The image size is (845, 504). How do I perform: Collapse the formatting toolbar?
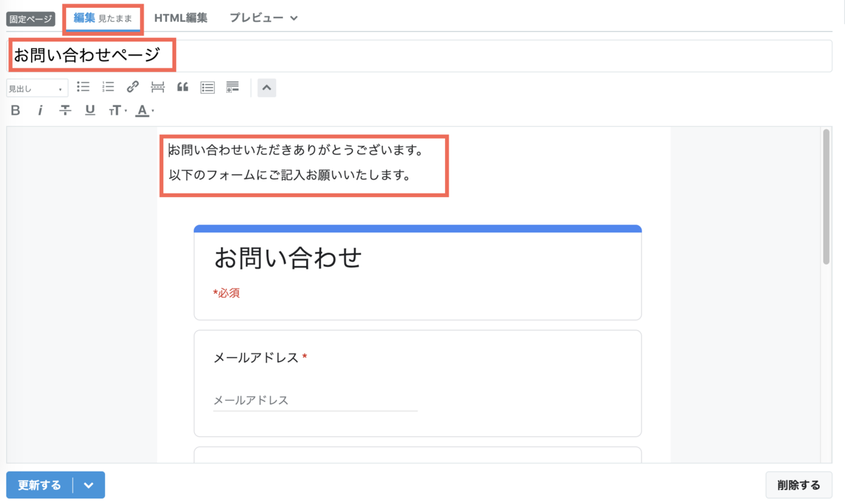[266, 87]
